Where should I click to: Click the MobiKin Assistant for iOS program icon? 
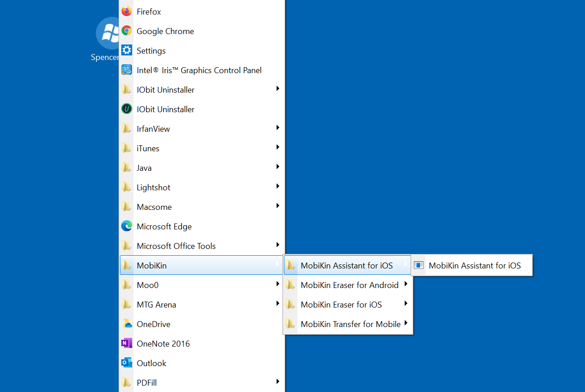pyautogui.click(x=419, y=265)
